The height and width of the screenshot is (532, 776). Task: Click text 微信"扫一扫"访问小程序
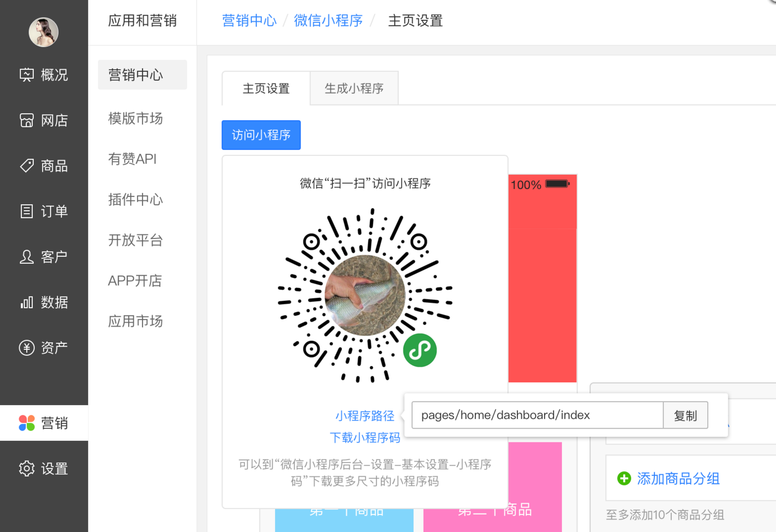tap(365, 183)
